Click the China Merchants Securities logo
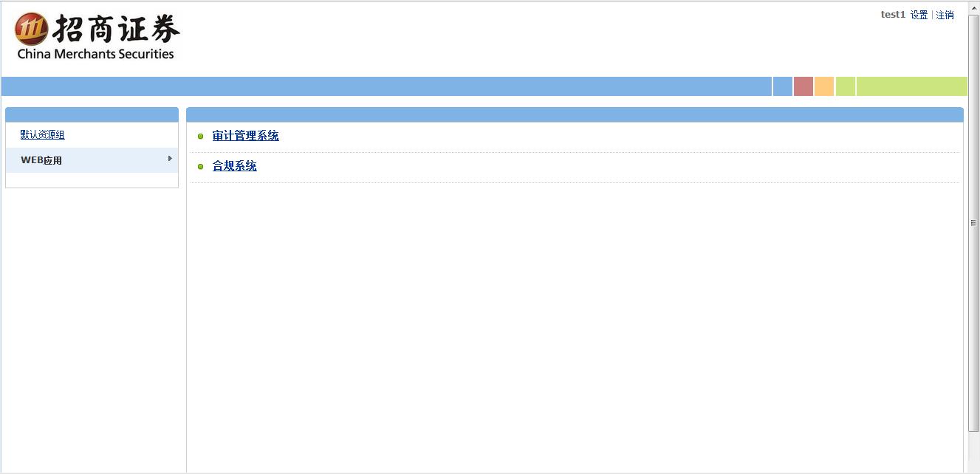This screenshot has width=980, height=474. (97, 36)
